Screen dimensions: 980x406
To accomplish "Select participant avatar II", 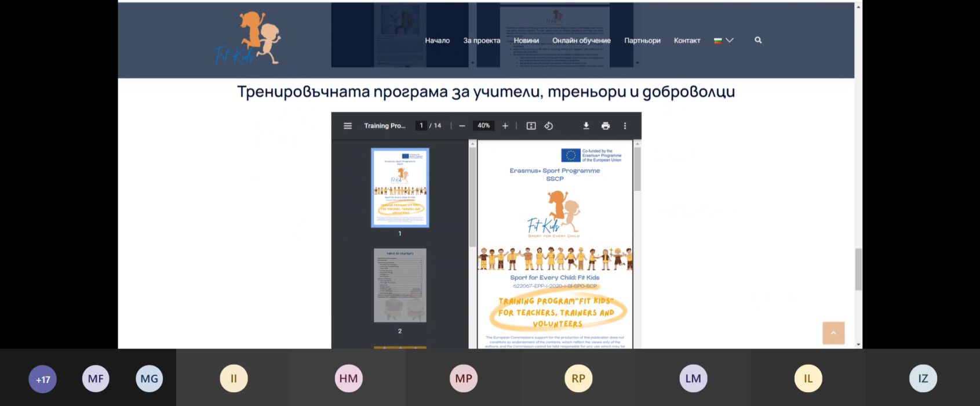I will coord(234,379).
